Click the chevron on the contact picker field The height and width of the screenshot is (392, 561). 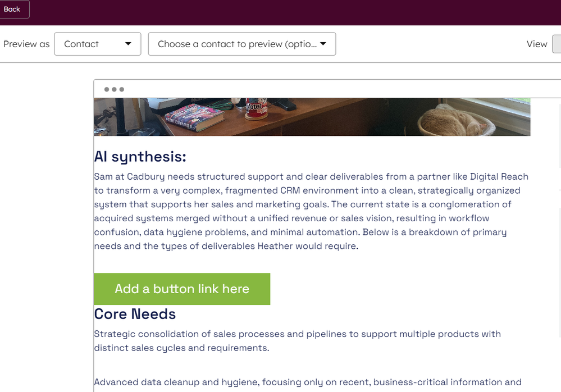[323, 44]
